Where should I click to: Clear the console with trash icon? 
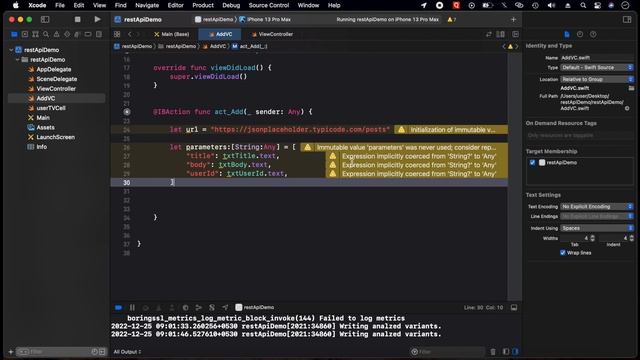pyautogui.click(x=493, y=352)
